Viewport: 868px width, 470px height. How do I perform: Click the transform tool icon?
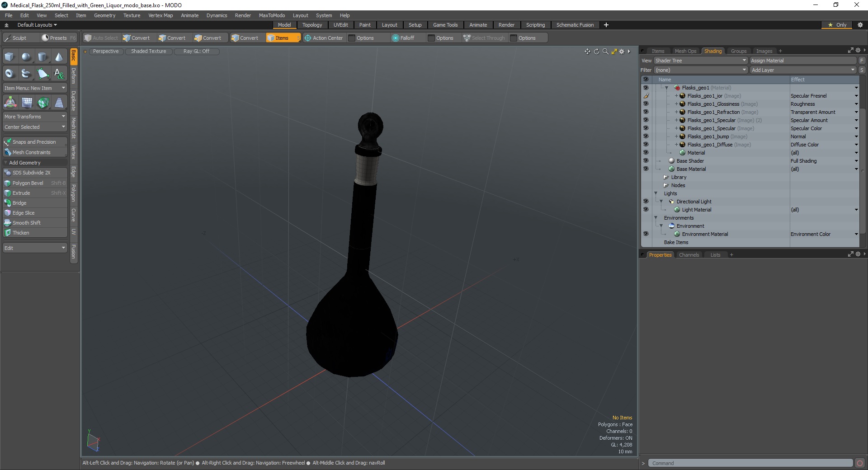pyautogui.click(x=10, y=103)
